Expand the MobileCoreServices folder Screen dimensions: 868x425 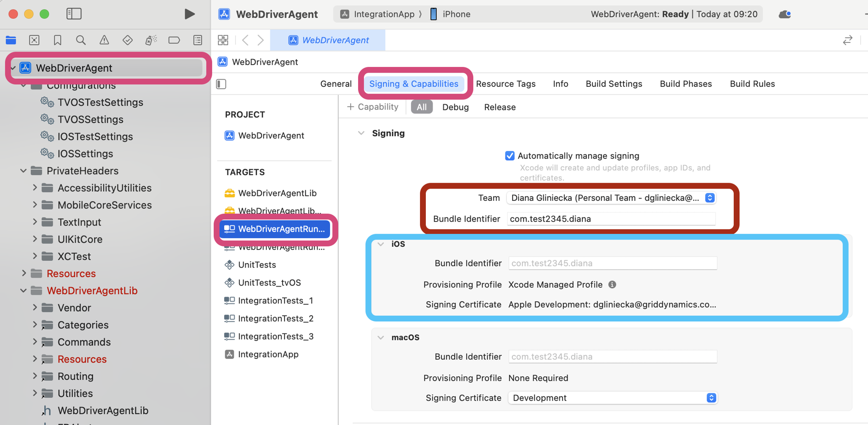tap(35, 205)
